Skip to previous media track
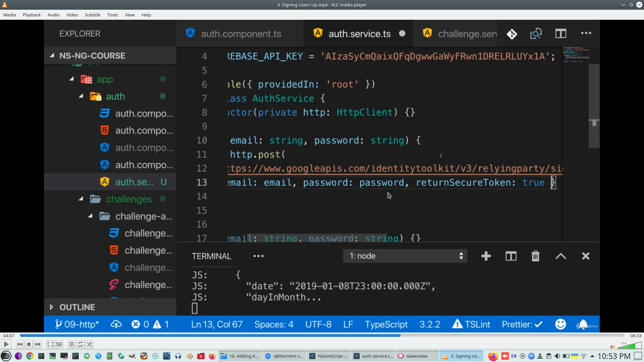Screen dimensions: 644x362 pos(20,344)
